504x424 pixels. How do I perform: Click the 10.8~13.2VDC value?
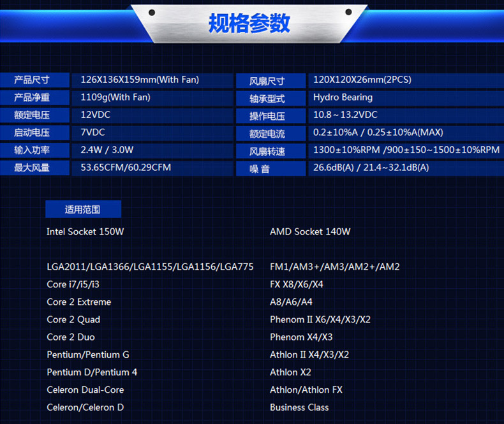[345, 115]
